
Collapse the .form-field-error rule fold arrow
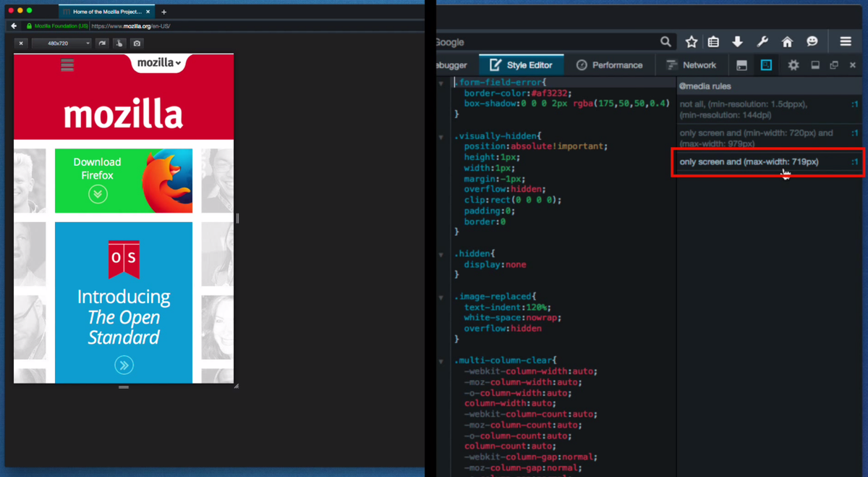(x=441, y=83)
